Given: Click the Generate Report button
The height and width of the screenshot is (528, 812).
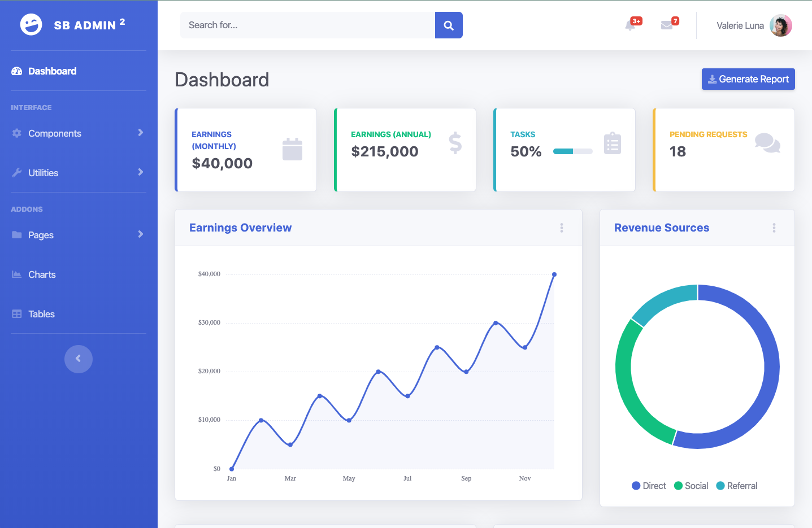Looking at the screenshot, I should [x=748, y=79].
